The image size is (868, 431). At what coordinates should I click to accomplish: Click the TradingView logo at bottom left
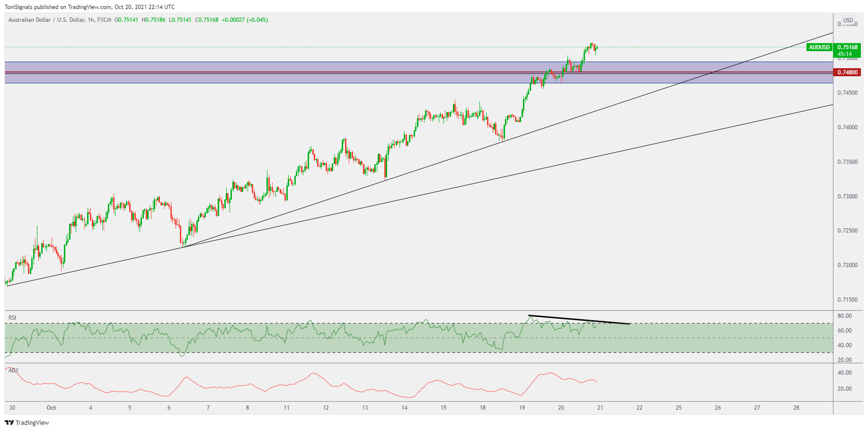point(27,422)
